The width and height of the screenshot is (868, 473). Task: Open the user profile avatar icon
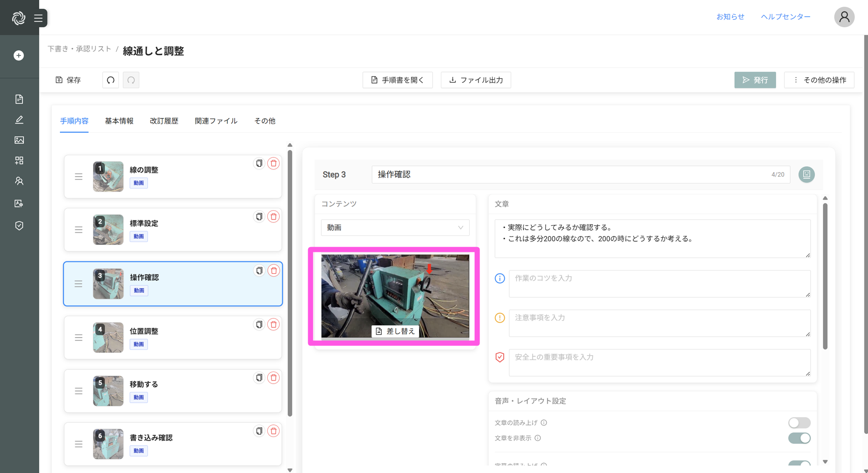pyautogui.click(x=844, y=17)
